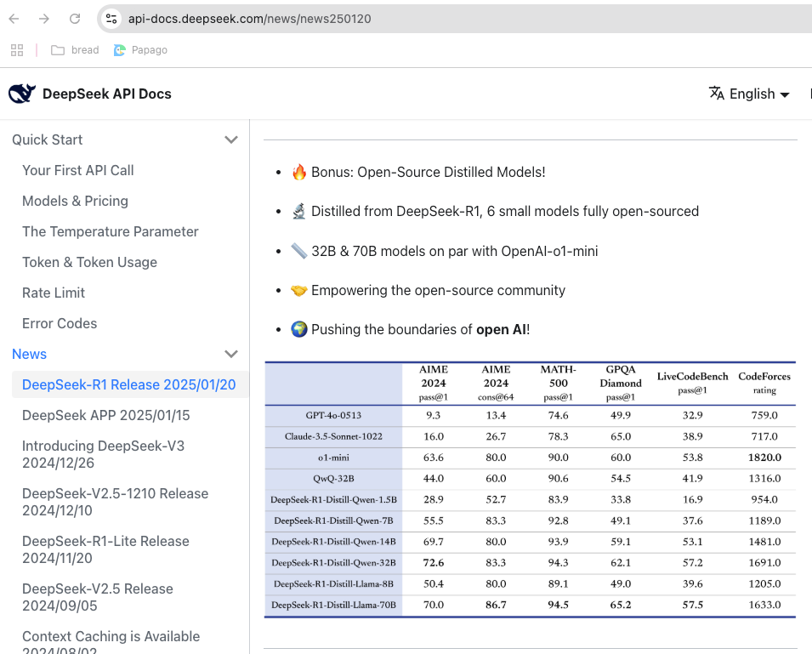Click the globe emoji beside Pushing line
This screenshot has width=812, height=654.
point(298,329)
